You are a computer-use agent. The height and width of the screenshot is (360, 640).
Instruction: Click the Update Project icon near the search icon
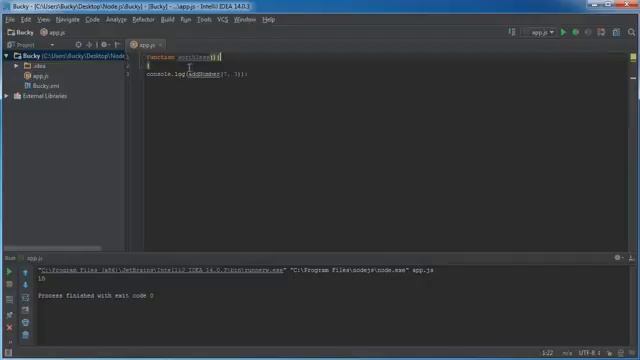(601, 32)
